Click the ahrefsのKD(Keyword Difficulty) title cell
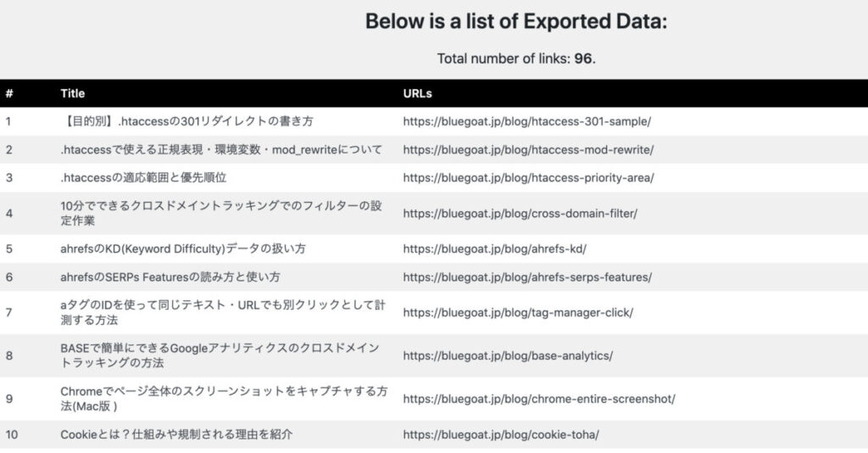The height and width of the screenshot is (453, 868). point(183,249)
